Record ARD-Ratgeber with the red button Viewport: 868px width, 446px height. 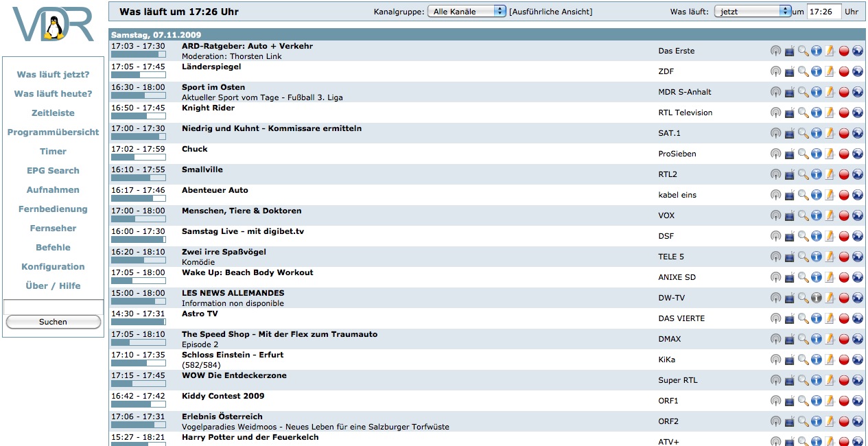click(844, 51)
